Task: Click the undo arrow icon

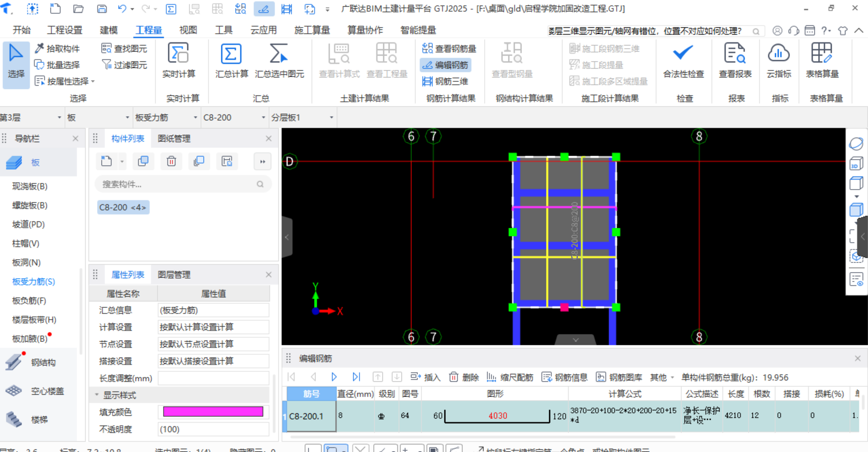Action: click(122, 9)
